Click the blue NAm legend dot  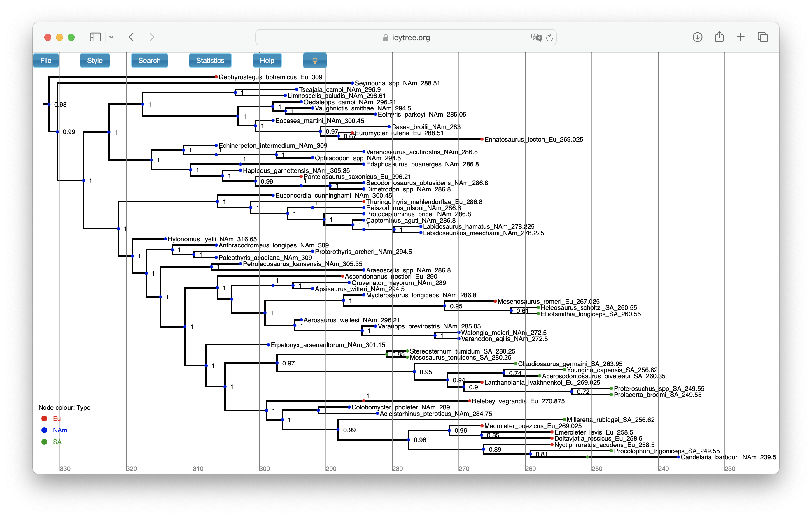coord(44,430)
